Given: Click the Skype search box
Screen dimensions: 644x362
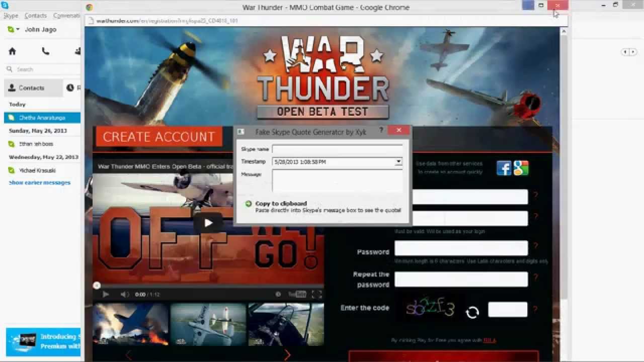Looking at the screenshot, I should (x=43, y=69).
